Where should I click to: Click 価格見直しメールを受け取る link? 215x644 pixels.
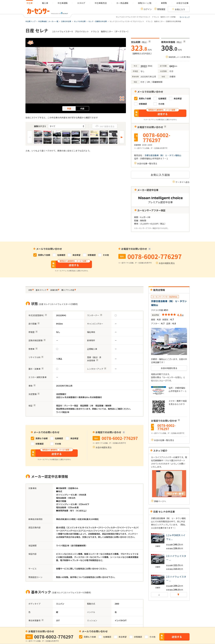(178, 57)
